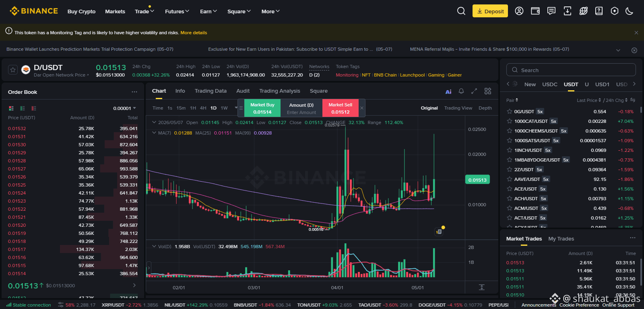This screenshot has width=644, height=309.
Task: Click the drawing tool icon on the chart
Action: tap(439, 232)
